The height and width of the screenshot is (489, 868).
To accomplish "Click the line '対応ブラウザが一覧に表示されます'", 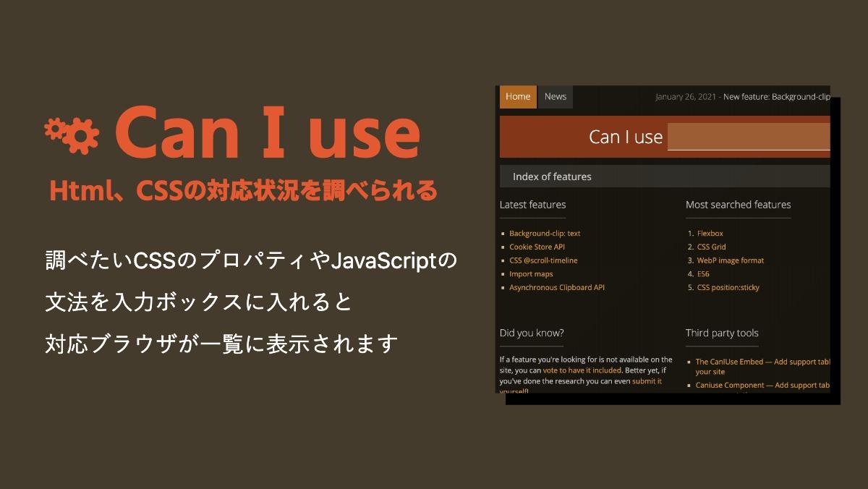I will pyautogui.click(x=222, y=344).
